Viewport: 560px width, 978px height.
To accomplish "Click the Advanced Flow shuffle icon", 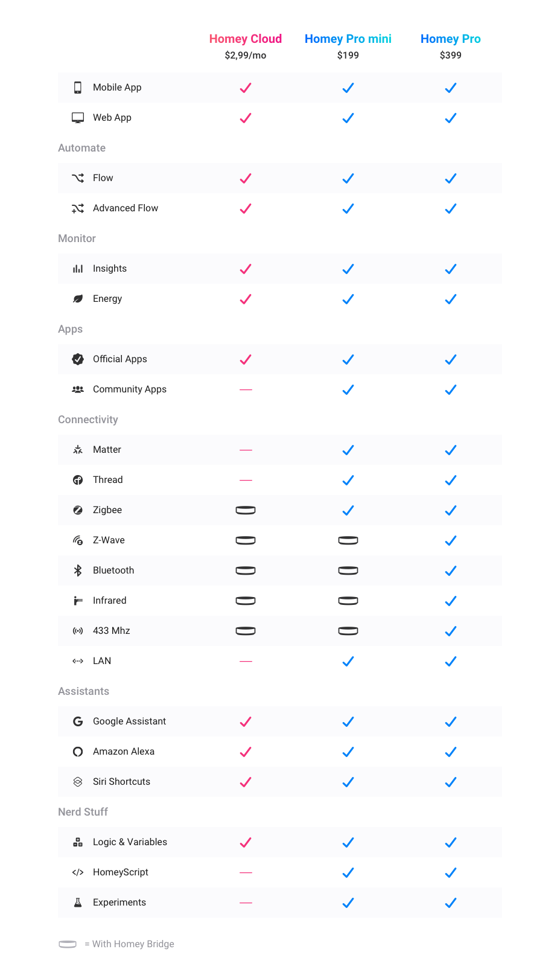I will (78, 208).
